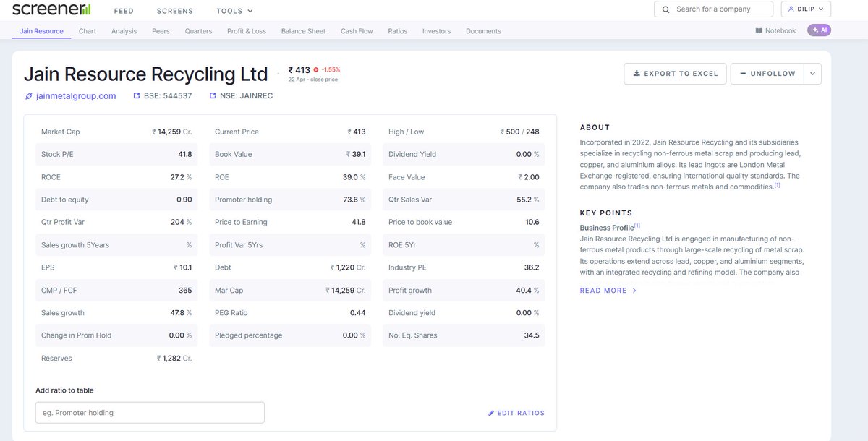Click the About footnote reference [1]

(x=777, y=185)
